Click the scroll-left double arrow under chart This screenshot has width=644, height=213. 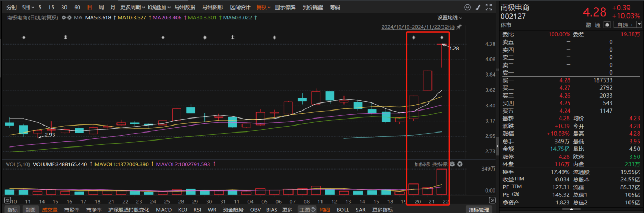click(8, 200)
